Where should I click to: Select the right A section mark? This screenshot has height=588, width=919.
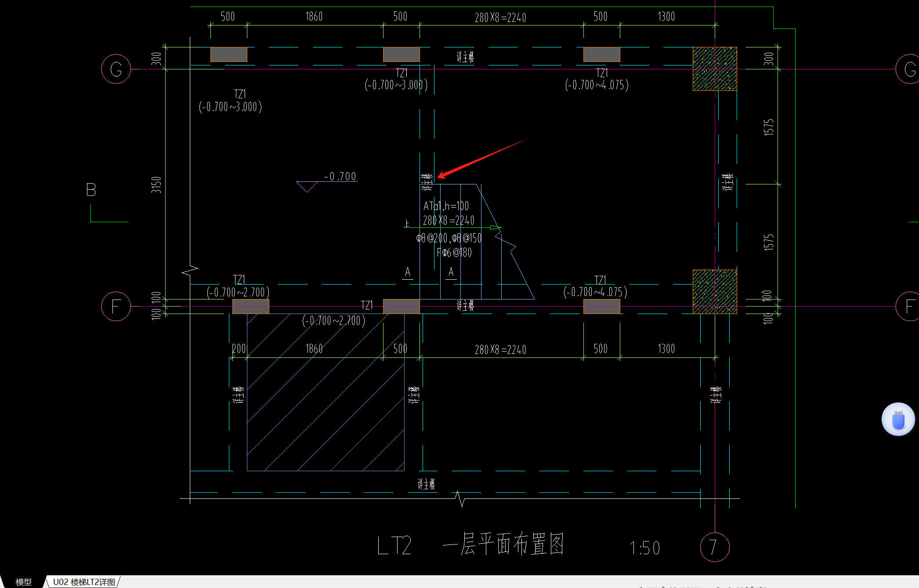[x=451, y=272]
